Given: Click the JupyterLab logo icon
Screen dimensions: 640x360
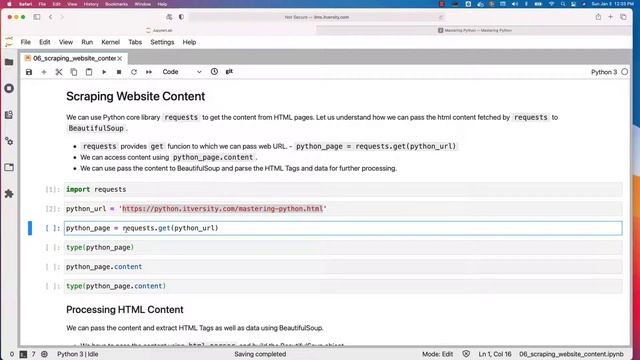Looking at the screenshot, I should [x=9, y=42].
